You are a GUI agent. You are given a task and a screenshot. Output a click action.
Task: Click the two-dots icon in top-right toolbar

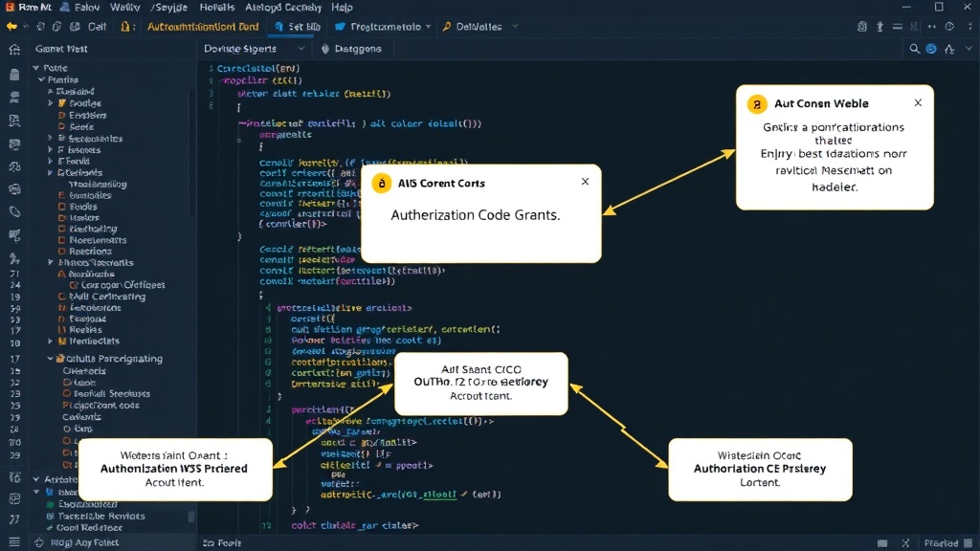932,27
